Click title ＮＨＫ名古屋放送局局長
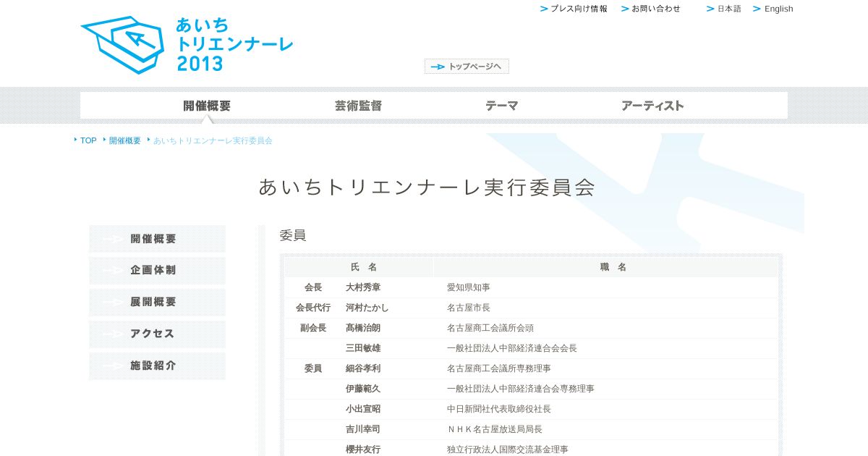 495,429
